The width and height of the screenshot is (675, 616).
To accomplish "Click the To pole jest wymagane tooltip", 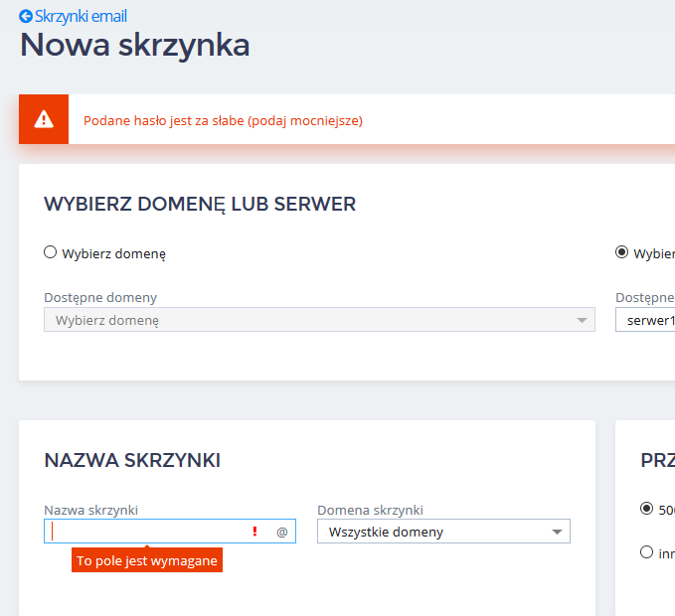I will pos(147,560).
